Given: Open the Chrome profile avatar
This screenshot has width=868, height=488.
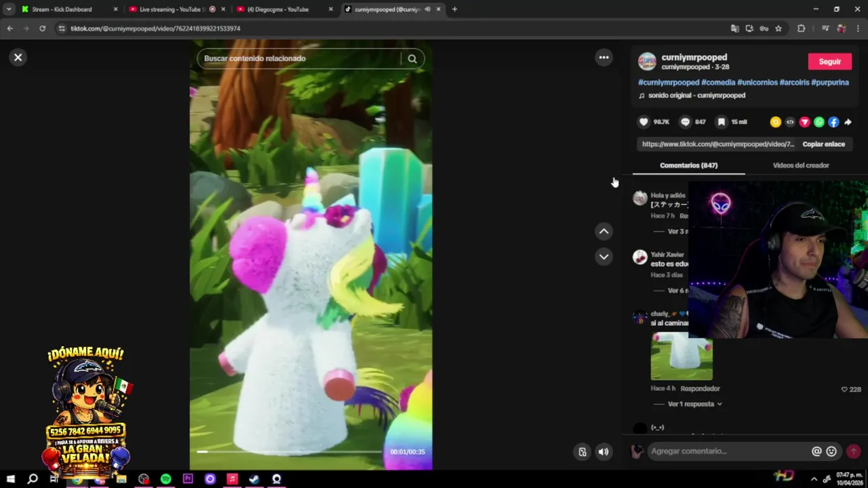Looking at the screenshot, I should pos(842,28).
